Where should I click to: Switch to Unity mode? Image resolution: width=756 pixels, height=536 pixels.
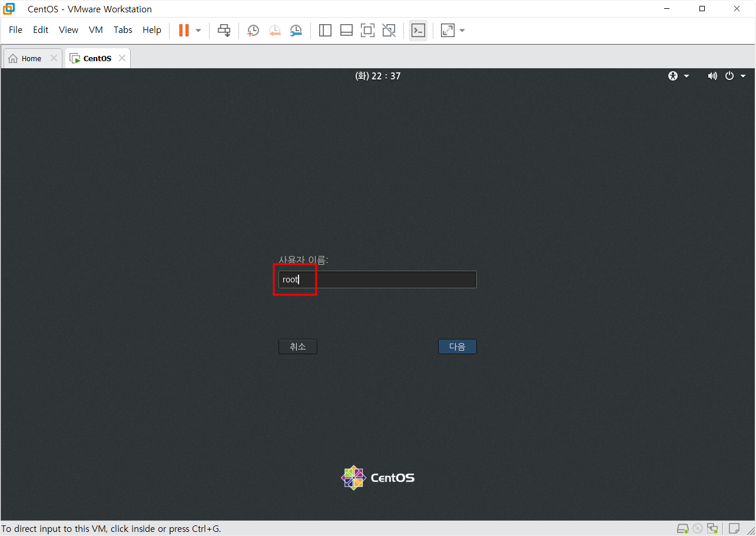[x=389, y=30]
